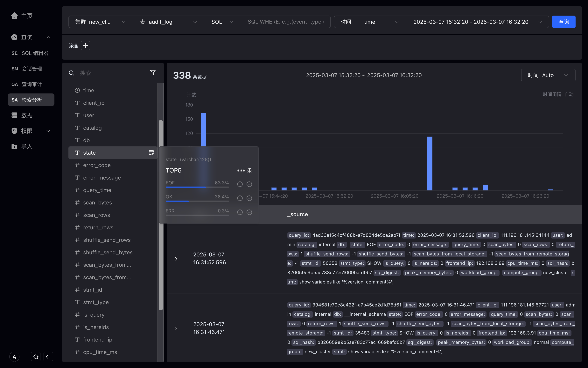Include EOF value with plus icon
This screenshot has height=368, width=588.
pyautogui.click(x=240, y=184)
